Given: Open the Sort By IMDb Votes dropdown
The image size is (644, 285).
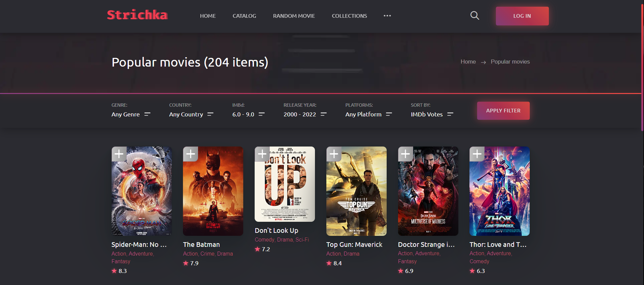Looking at the screenshot, I should pyautogui.click(x=432, y=114).
